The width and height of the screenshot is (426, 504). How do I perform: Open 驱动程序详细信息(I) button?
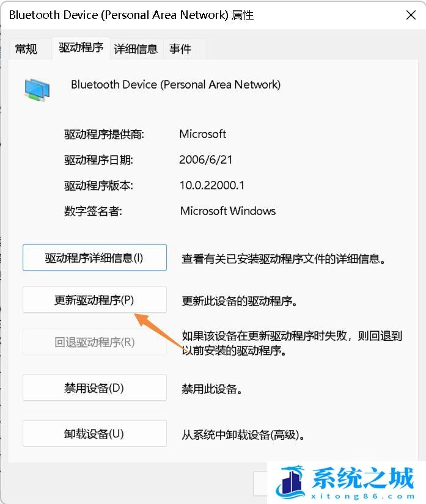(x=95, y=257)
